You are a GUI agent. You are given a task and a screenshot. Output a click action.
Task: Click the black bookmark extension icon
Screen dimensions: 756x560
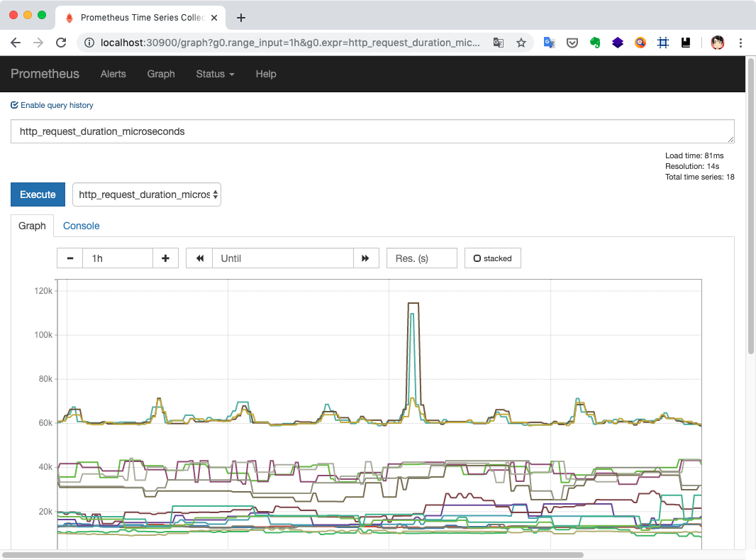pos(686,43)
